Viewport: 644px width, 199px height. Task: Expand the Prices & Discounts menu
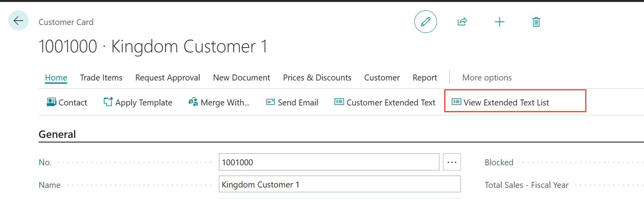[317, 78]
